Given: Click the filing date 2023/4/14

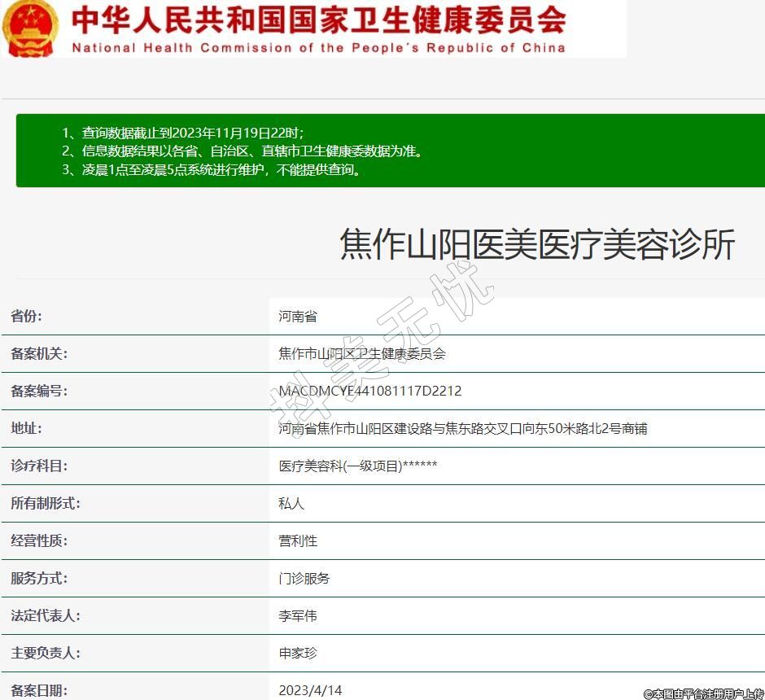Looking at the screenshot, I should [x=310, y=690].
